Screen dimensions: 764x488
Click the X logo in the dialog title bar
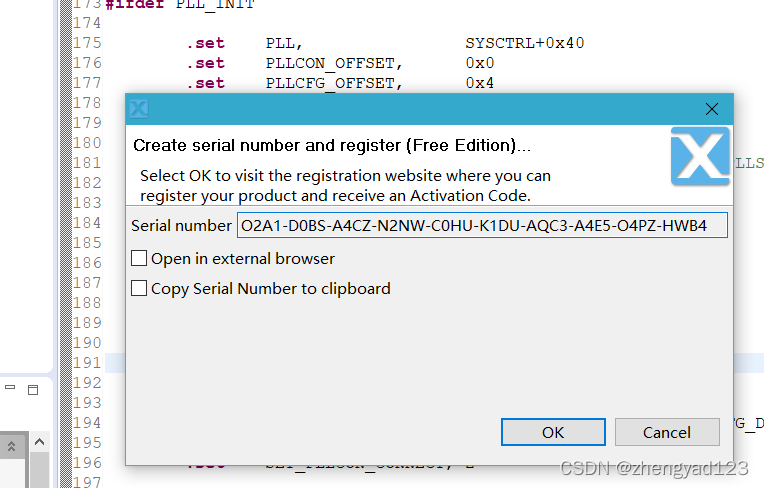click(139, 109)
